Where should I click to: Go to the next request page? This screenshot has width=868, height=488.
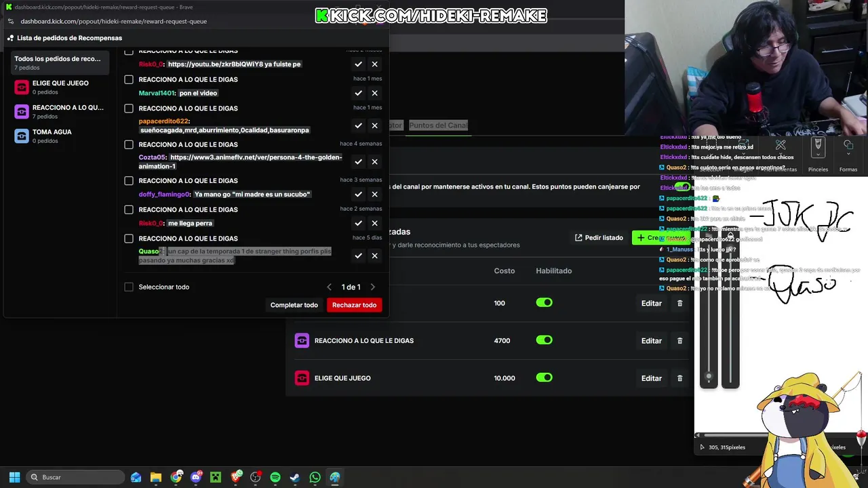pos(372,287)
